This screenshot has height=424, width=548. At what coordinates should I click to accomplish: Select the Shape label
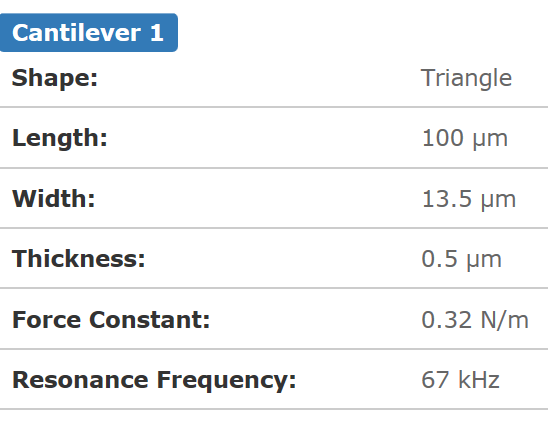point(55,78)
